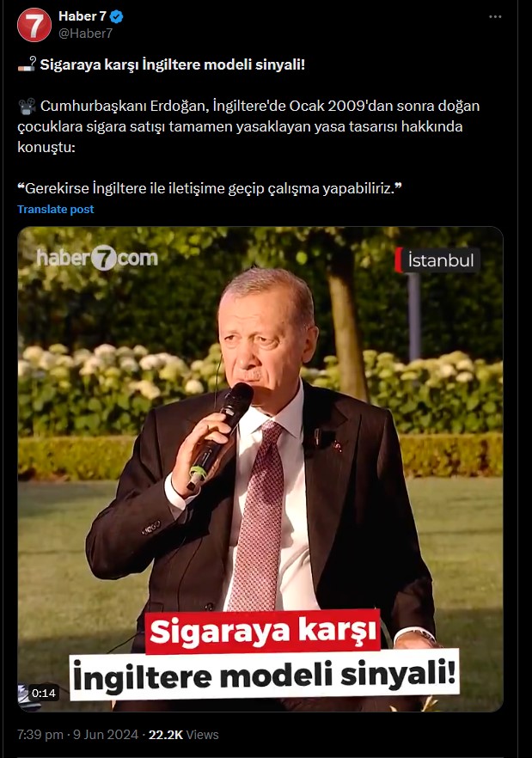Click the cigarette emoji in the headline
Image resolution: width=532 pixels, height=758 pixels.
pyautogui.click(x=27, y=64)
